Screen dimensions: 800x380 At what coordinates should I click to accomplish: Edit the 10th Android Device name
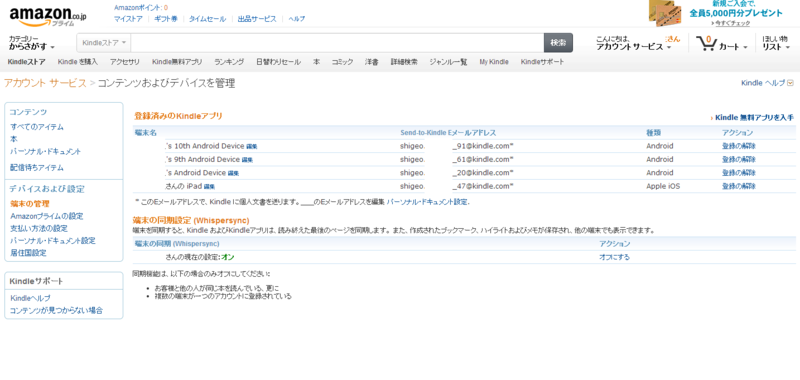(x=252, y=146)
